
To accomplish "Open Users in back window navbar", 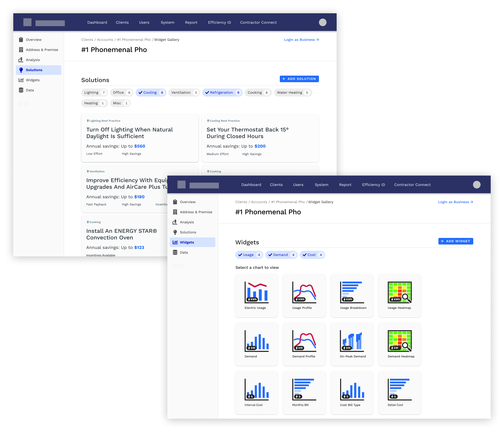I will click(144, 22).
